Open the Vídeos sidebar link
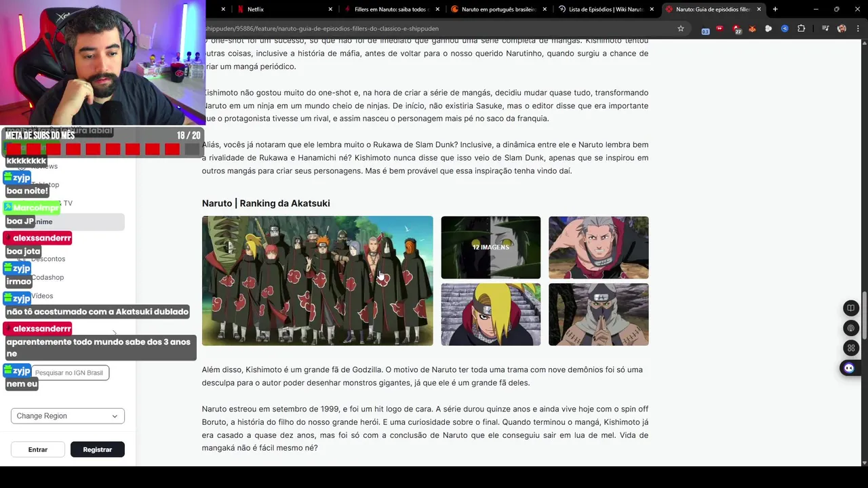Viewport: 868px width, 488px height. point(42,296)
